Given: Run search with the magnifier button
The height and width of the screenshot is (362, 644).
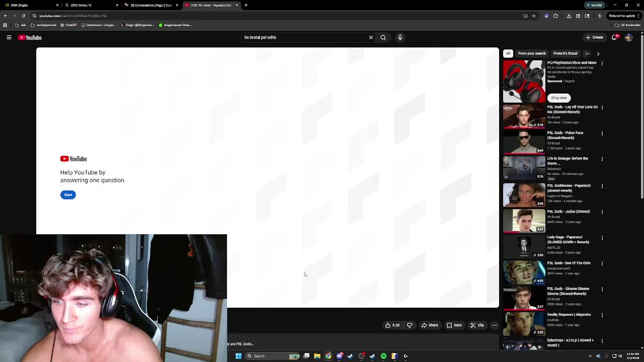Looking at the screenshot, I should (x=383, y=37).
